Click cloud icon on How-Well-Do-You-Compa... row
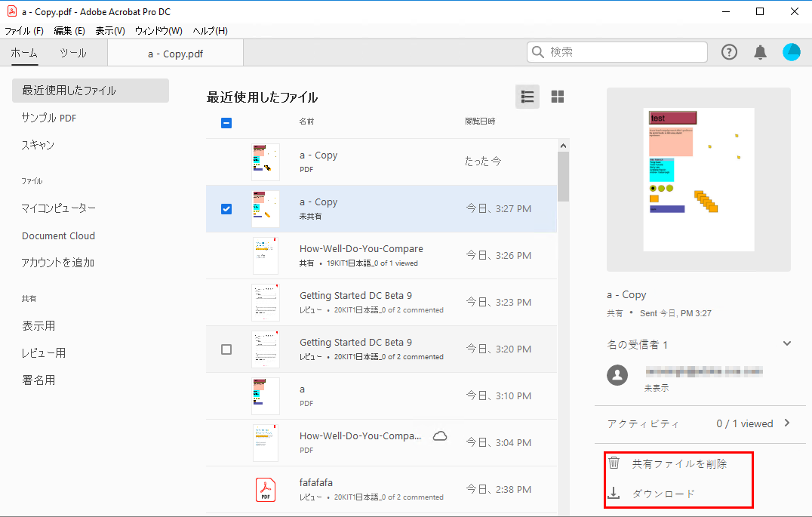The height and width of the screenshot is (517, 812). point(440,435)
